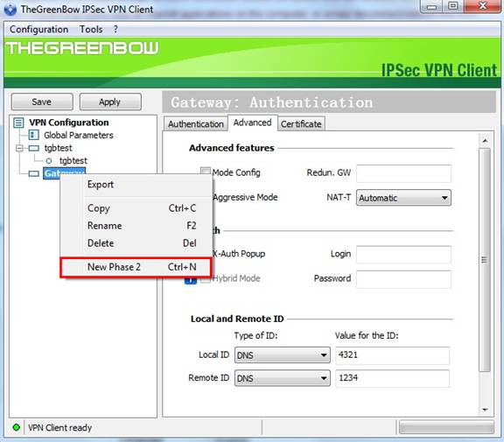Click the scrollbar up arrow
This screenshot has height=442, width=504.
click(485, 141)
